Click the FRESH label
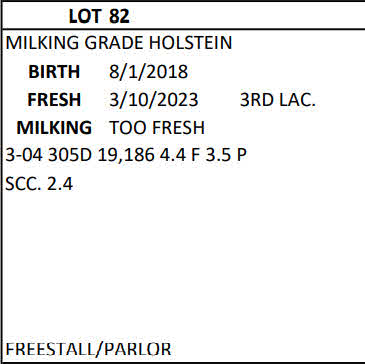 [x=54, y=100]
